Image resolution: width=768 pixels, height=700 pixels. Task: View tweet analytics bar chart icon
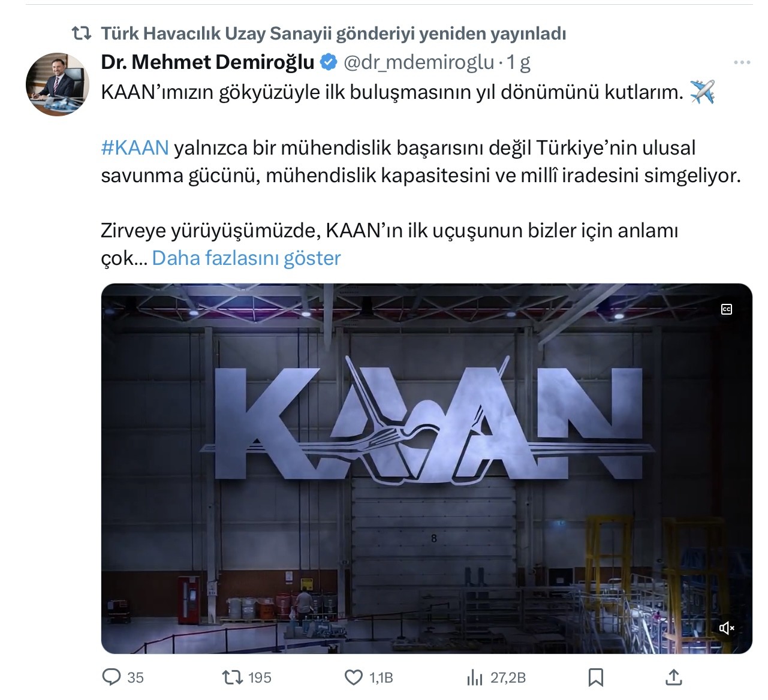pos(475,677)
